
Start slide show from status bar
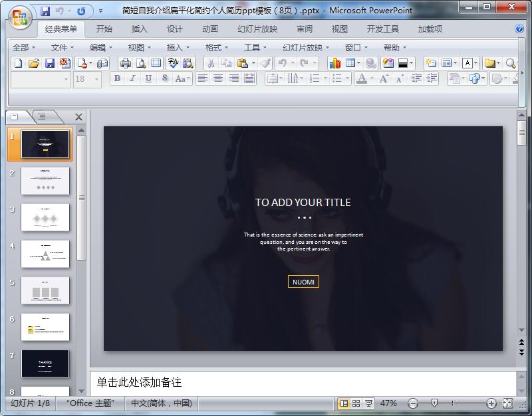(368, 403)
